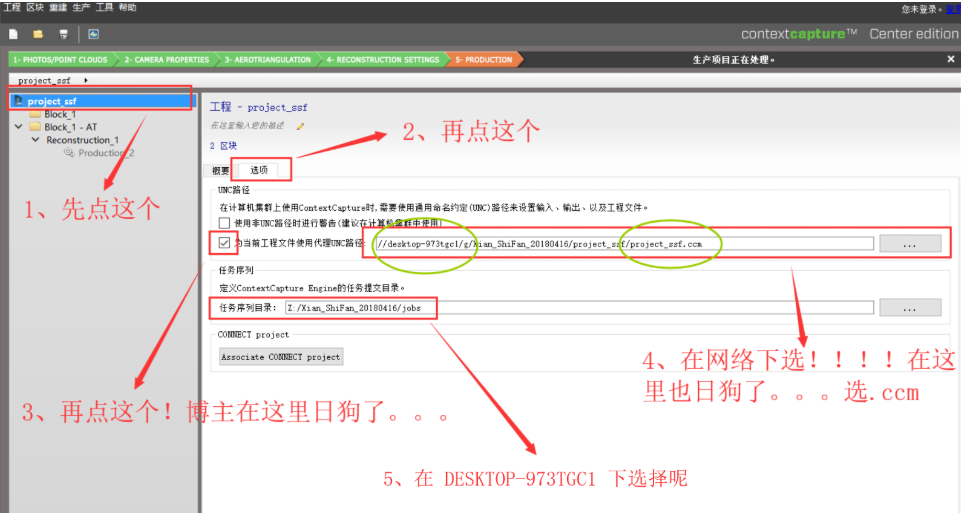Click the proxy UNC path field
The image size is (962, 513).
click(x=624, y=244)
